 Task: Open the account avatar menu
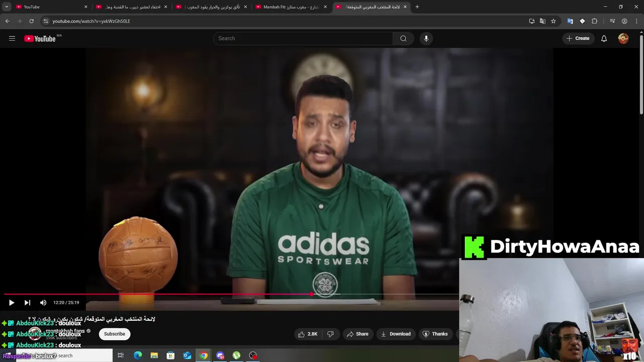[x=623, y=38]
